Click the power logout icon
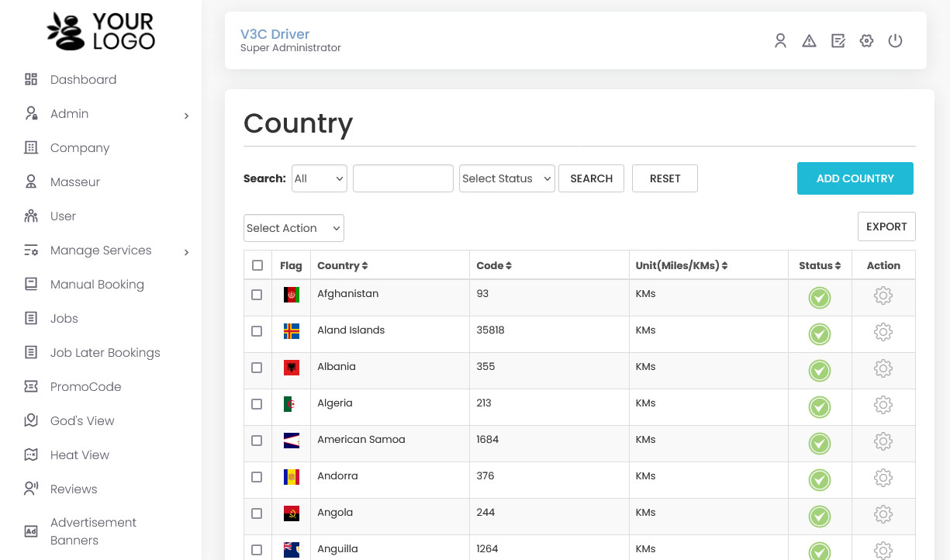The height and width of the screenshot is (560, 950). pyautogui.click(x=895, y=41)
